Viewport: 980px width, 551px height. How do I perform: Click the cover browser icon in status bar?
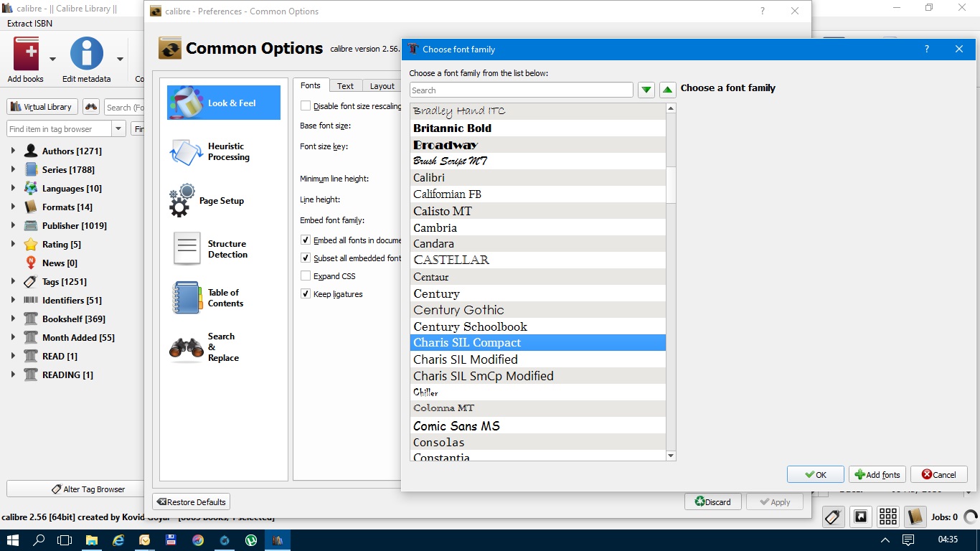pos(861,517)
